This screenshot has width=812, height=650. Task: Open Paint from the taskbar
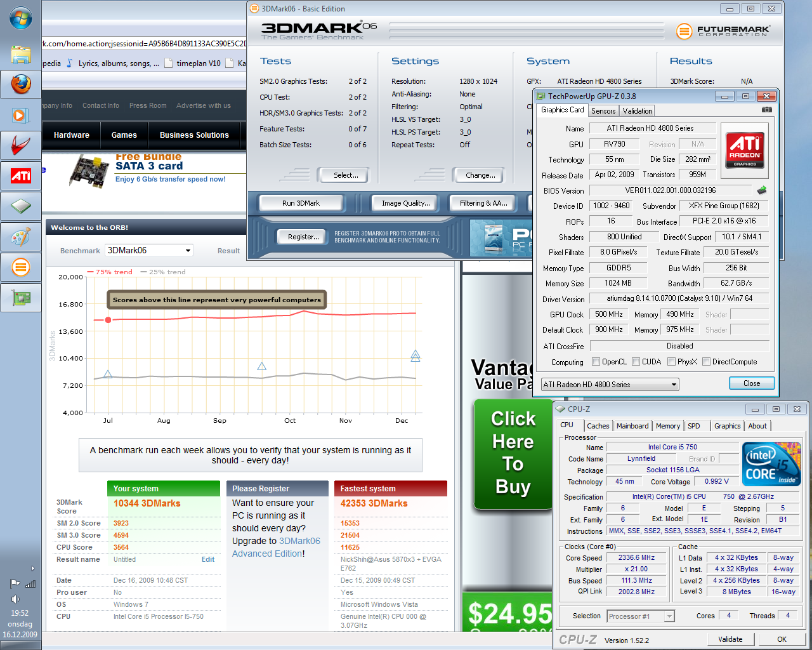coord(20,237)
